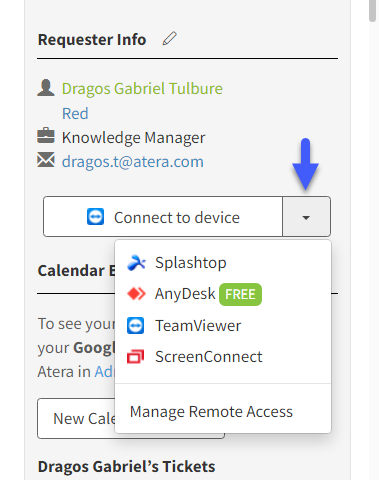Open the Red customer link
Screen dimensions: 379x480
75,114
